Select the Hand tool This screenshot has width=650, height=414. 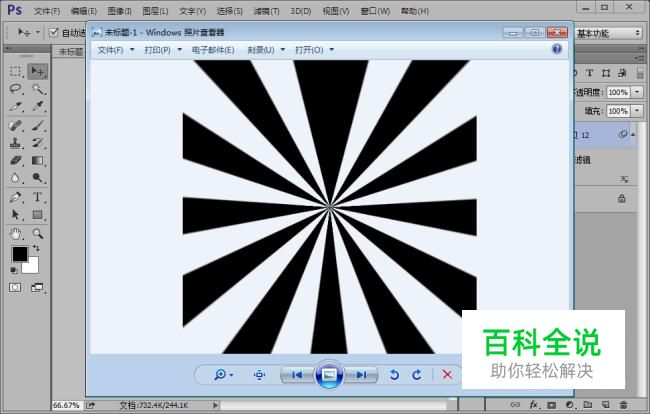16,234
